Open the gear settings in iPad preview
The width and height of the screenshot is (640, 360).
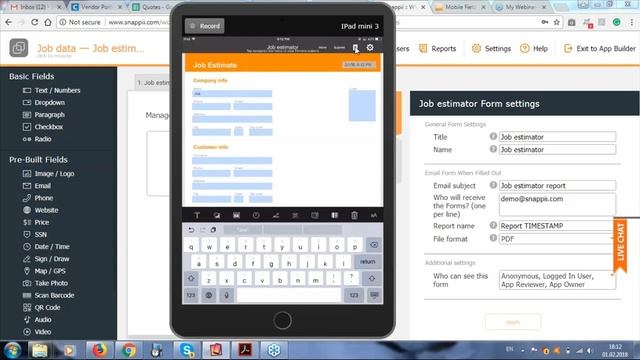[x=370, y=47]
